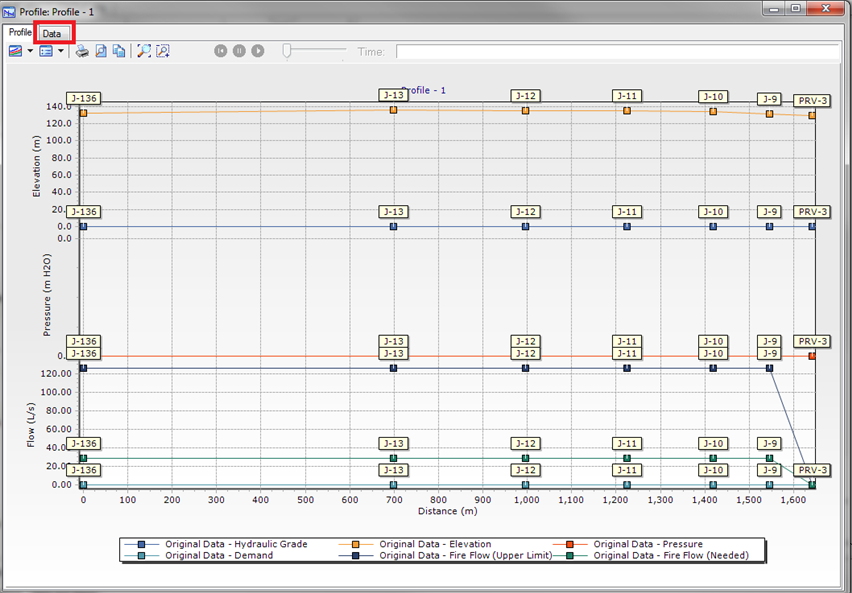Click the zoom extents icon
Screen dimensions: 852x593
coord(144,51)
